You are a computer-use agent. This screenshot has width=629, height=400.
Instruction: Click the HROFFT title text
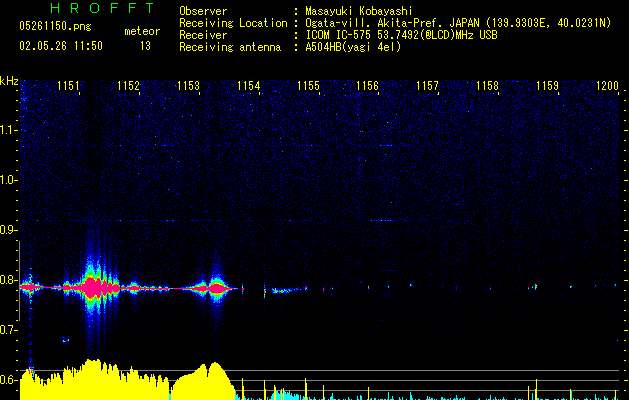tap(102, 8)
